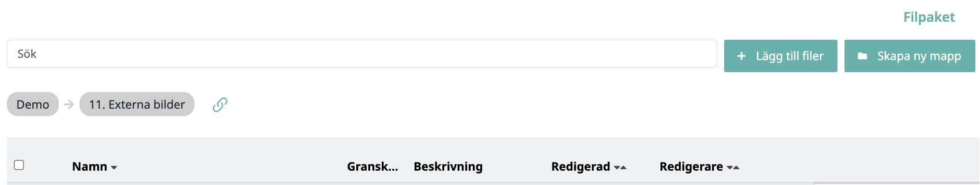This screenshot has height=185, width=980.
Task: Copy folder link via chain icon
Action: (x=220, y=105)
